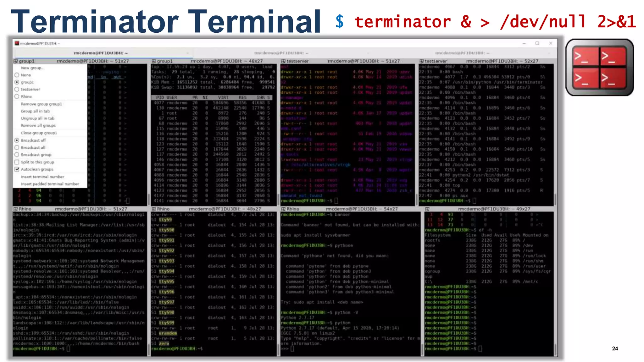Choose Close group group1
The width and height of the screenshot is (644, 362).
point(39,133)
